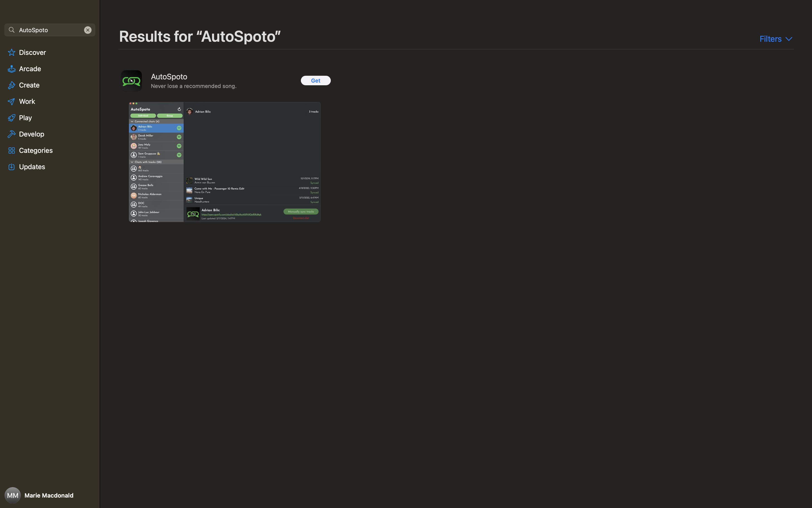Open the AutoSpoto screenshot preview
This screenshot has width=812, height=508.
pos(225,162)
